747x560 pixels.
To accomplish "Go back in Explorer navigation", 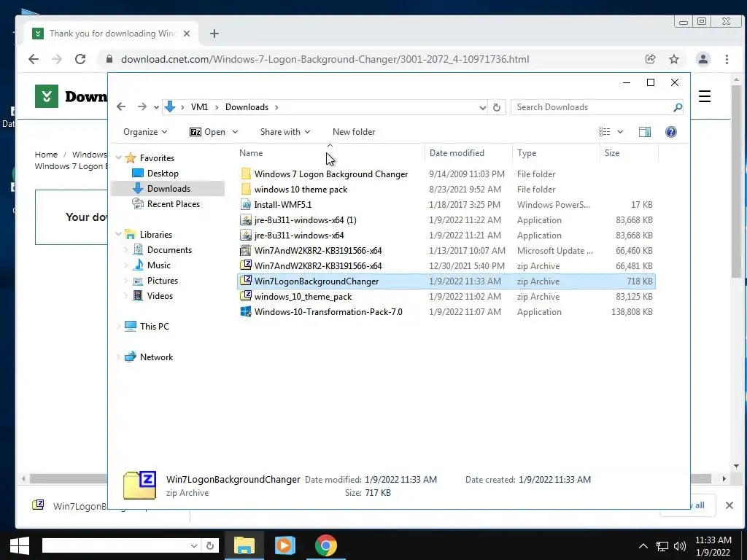I will 121,106.
